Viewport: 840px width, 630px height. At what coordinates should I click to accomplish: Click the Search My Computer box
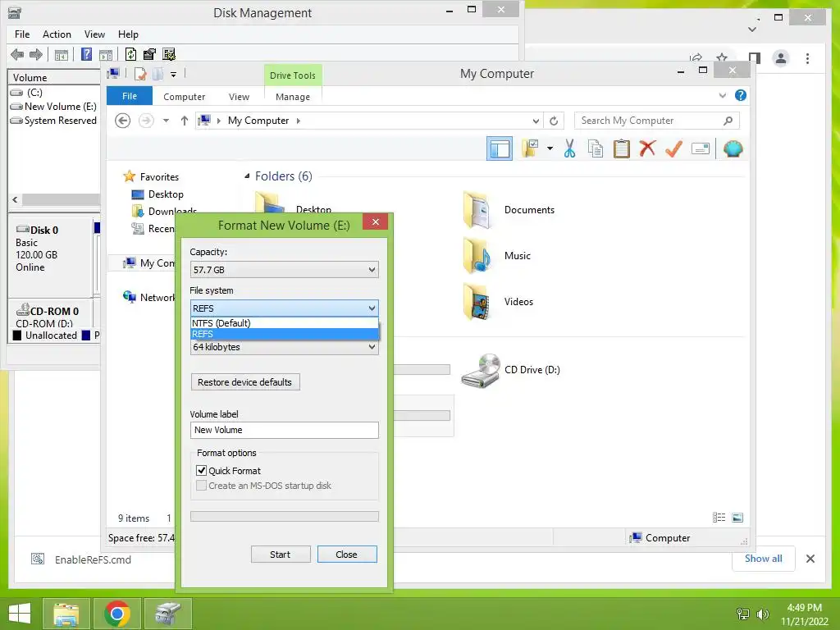click(657, 121)
